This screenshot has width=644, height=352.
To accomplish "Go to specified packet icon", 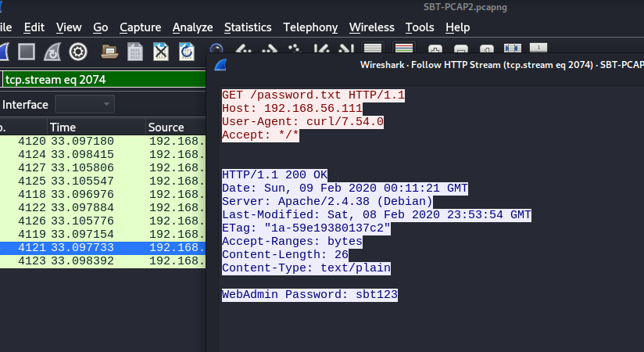I will [x=295, y=48].
